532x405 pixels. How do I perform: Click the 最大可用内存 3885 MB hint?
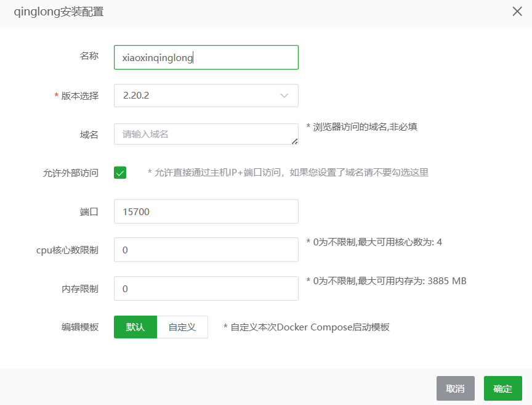[x=386, y=281]
